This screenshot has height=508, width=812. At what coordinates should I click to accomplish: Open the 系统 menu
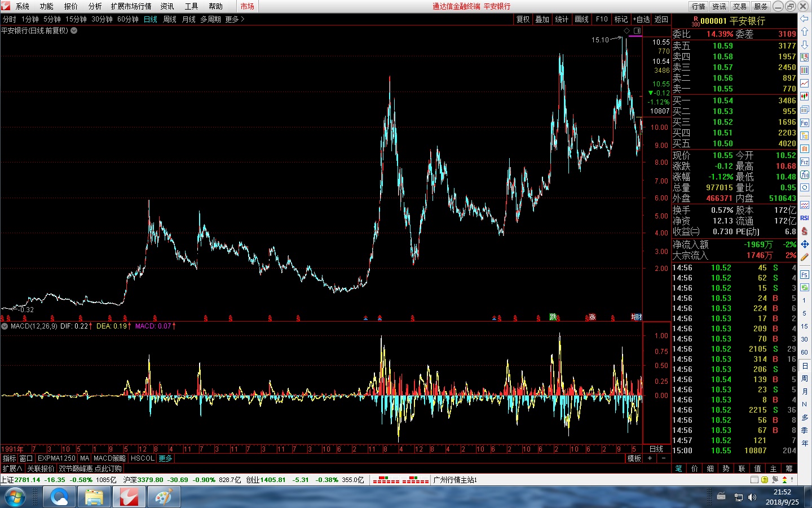pos(23,6)
